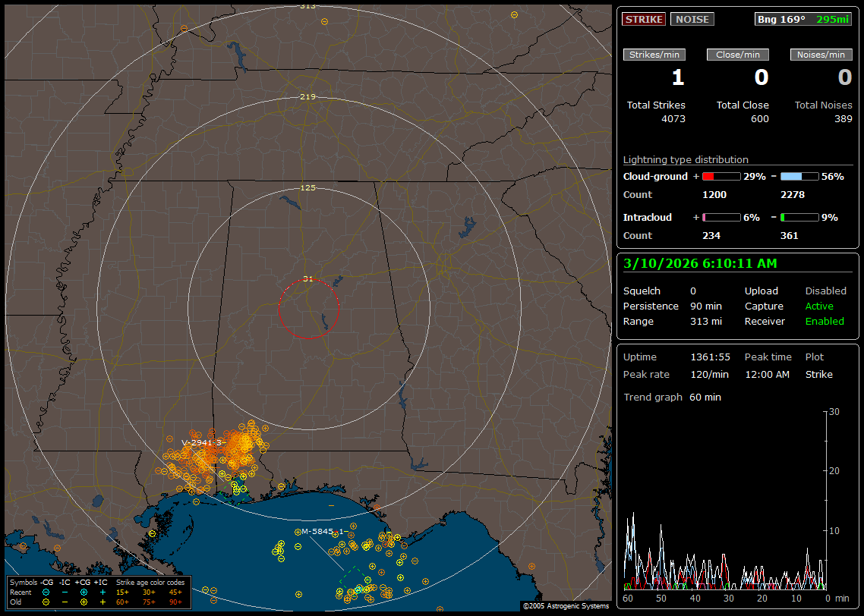Click the NOISE indicator button
This screenshot has height=616, width=864.
pos(692,19)
